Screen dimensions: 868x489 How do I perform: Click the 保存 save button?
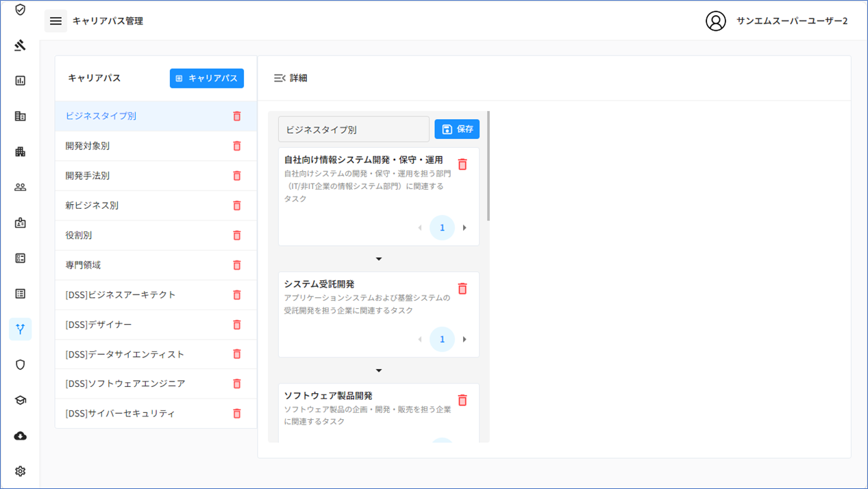point(457,129)
